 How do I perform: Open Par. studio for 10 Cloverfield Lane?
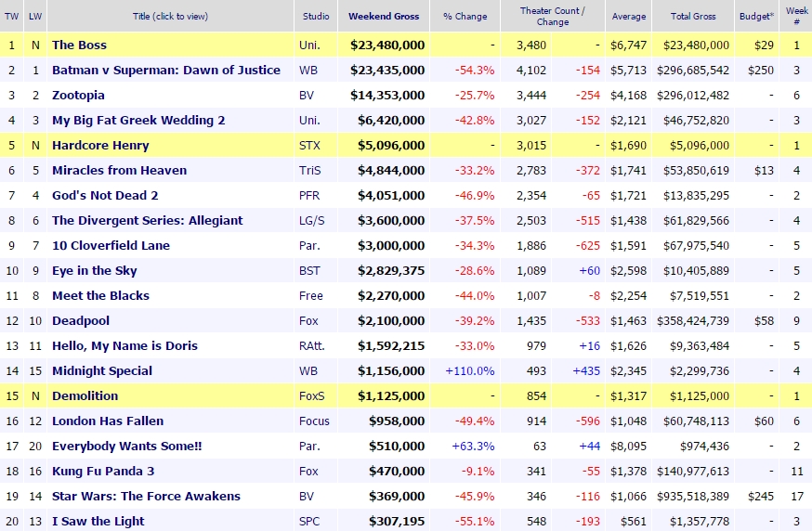309,245
